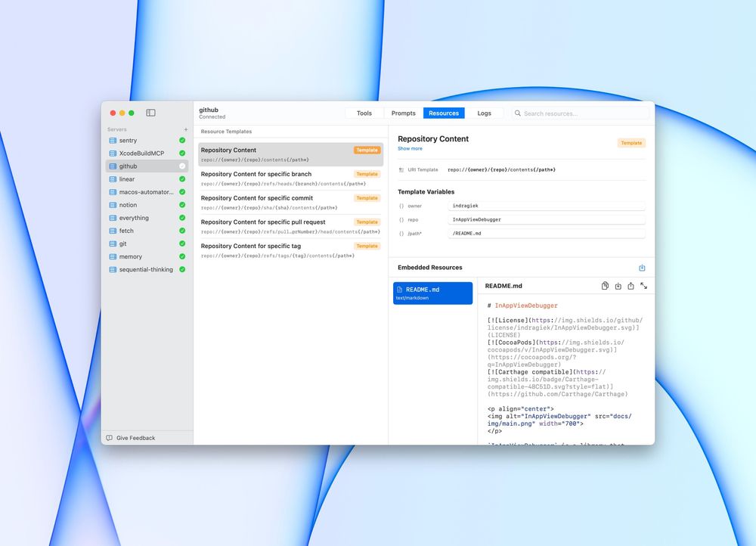Click the linear server icon
The width and height of the screenshot is (756, 546).
113,179
